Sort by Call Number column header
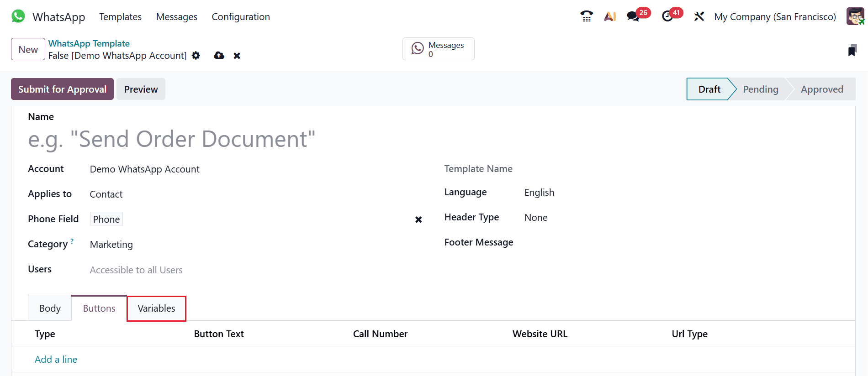The height and width of the screenshot is (376, 868). (380, 334)
